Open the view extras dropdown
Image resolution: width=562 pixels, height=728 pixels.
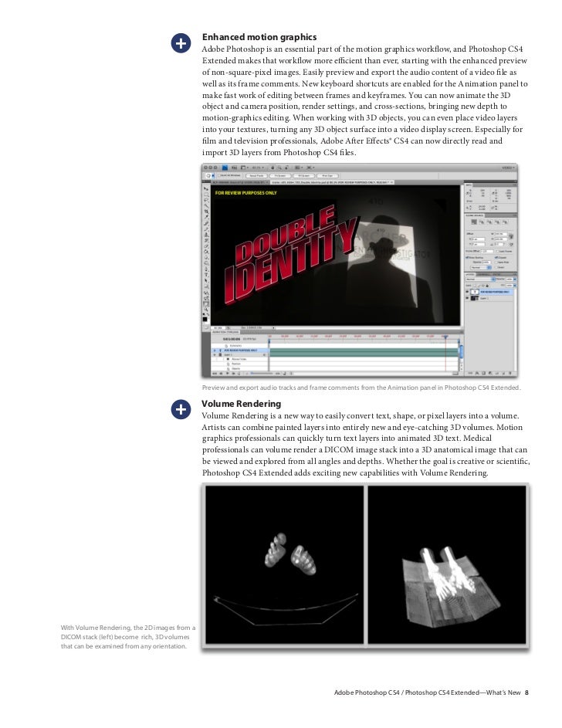[x=245, y=168]
